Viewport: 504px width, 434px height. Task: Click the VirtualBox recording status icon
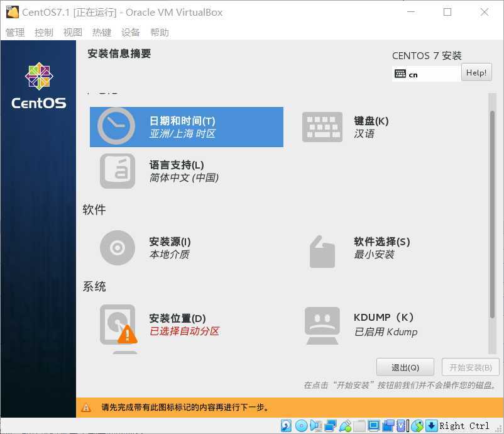pos(388,426)
